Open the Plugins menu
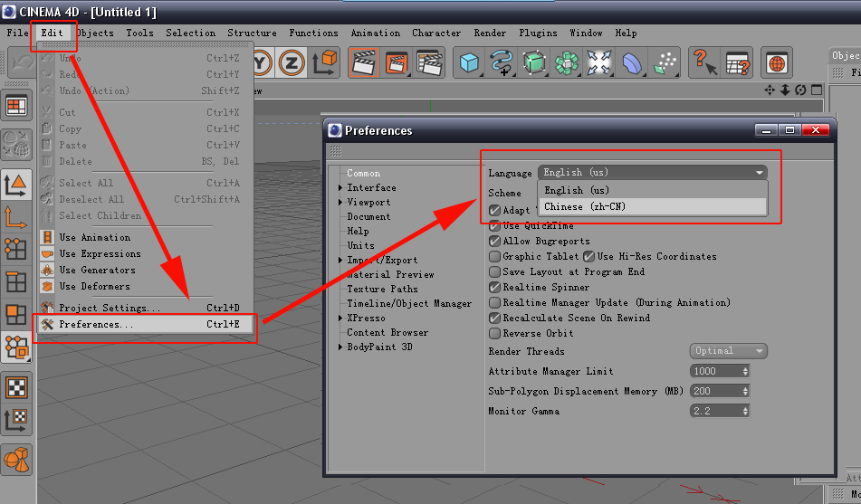The image size is (861, 504). [538, 33]
